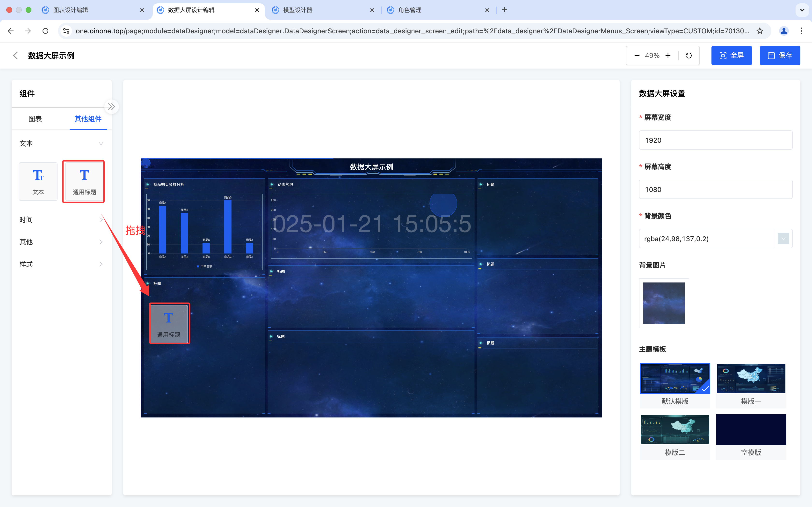Click the zoom out minus icon
This screenshot has width=812, height=507.
(637, 56)
